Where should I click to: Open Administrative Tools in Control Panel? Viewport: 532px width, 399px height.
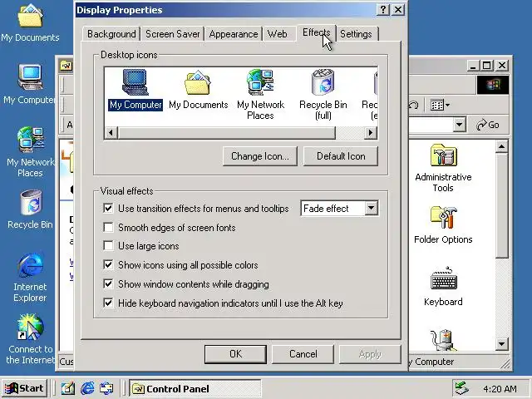pyautogui.click(x=443, y=168)
